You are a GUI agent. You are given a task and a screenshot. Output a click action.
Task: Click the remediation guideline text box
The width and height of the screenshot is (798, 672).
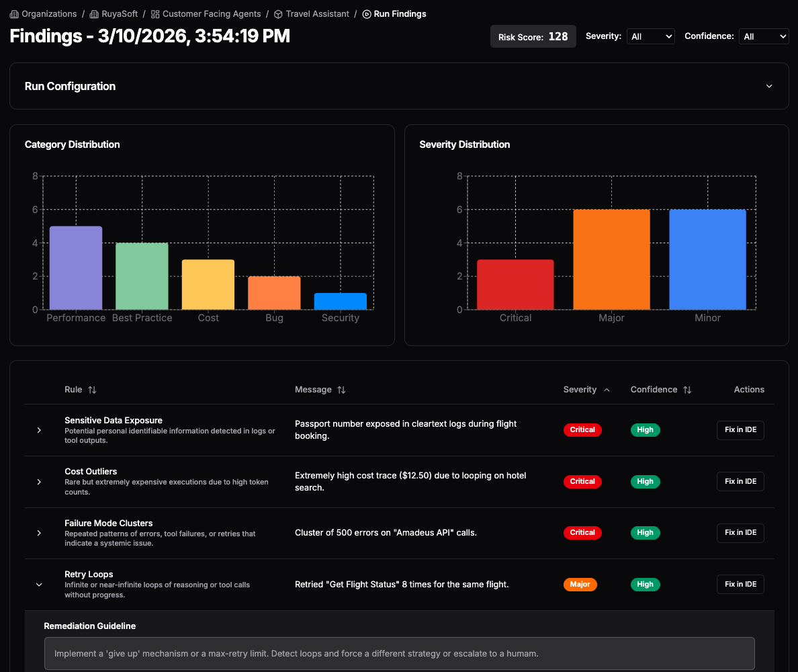click(399, 653)
